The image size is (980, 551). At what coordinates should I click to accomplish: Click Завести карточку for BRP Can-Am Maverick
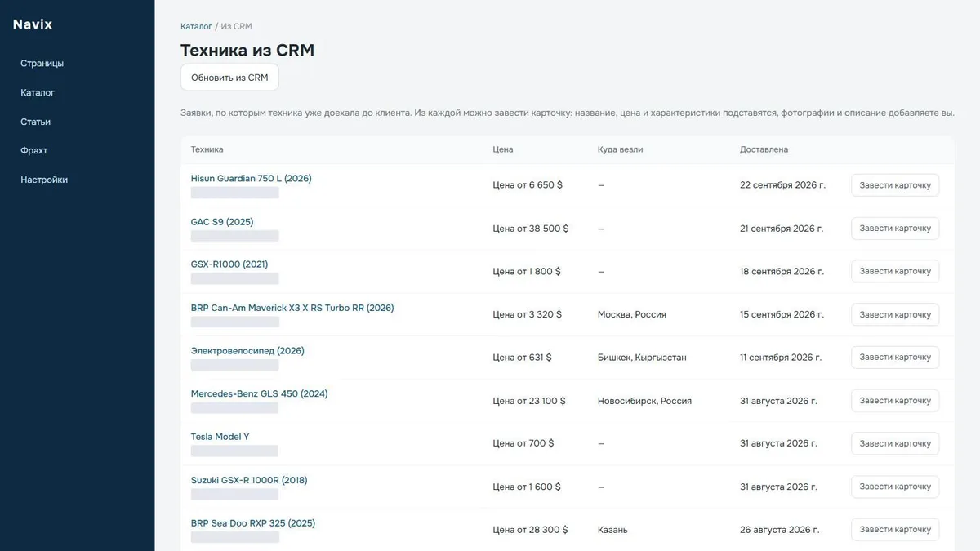point(895,314)
